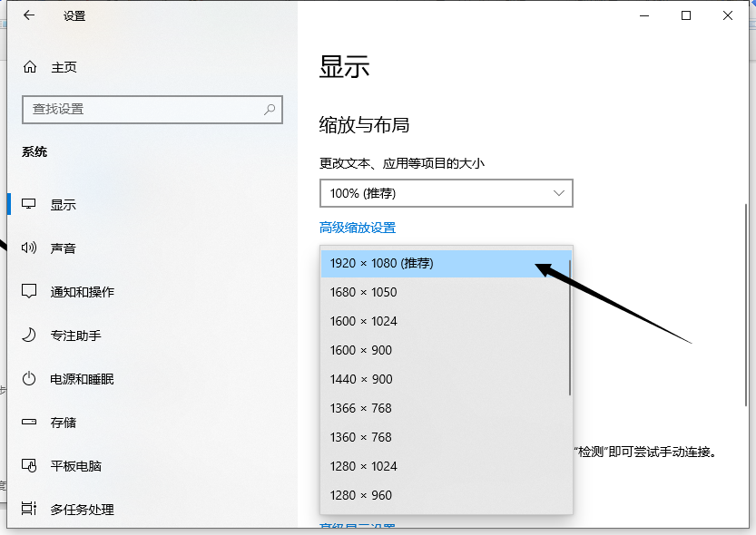The width and height of the screenshot is (756, 535).
Task: Open Power & sleep (电源和睡眠) icon
Action: (x=29, y=379)
